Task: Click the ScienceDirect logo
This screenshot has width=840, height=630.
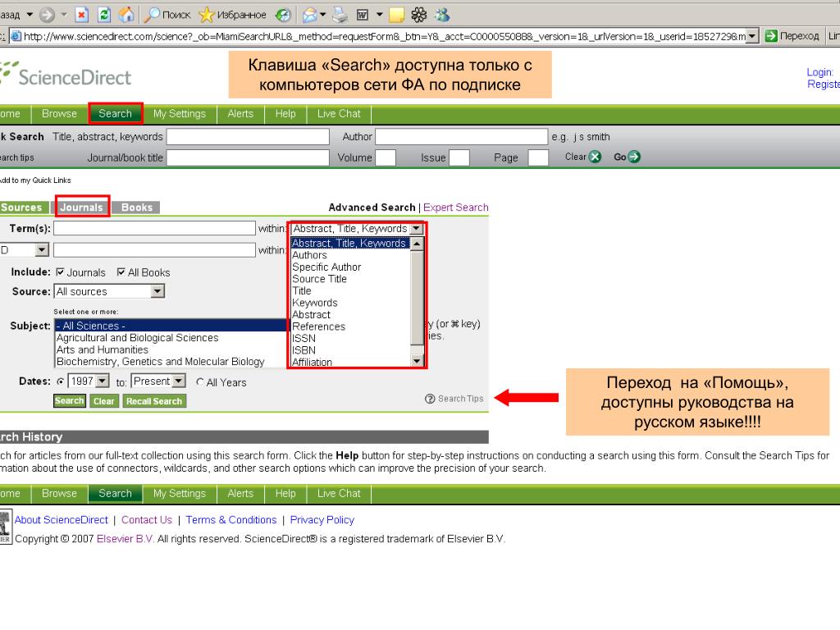Action: click(x=66, y=75)
